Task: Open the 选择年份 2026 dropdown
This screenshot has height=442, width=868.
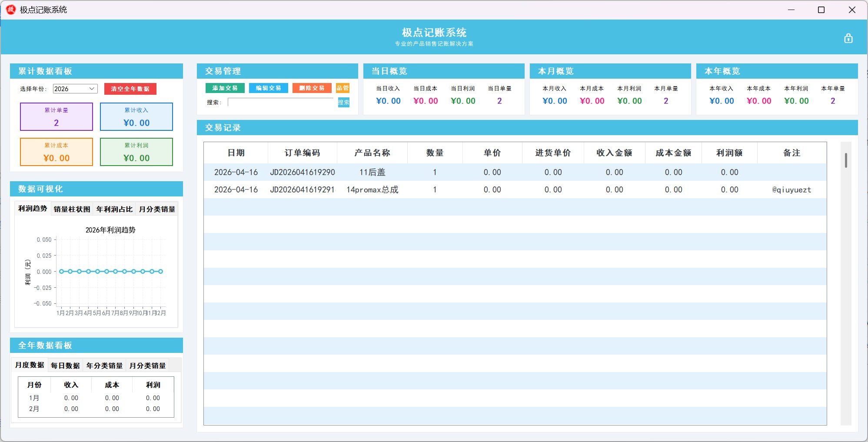Action: [x=75, y=89]
